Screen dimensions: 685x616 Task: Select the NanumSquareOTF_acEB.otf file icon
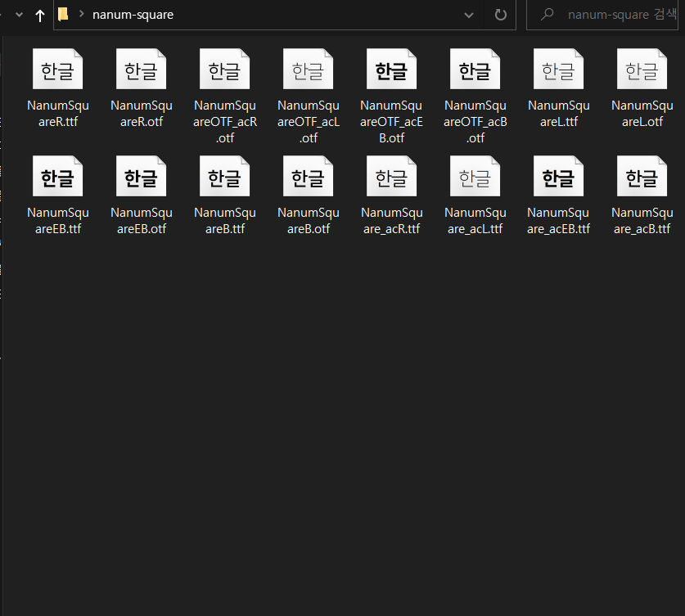391,69
